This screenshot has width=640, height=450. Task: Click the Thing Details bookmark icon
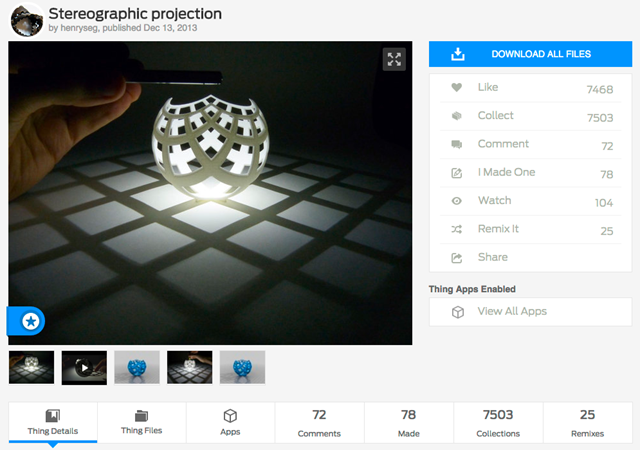tap(53, 416)
